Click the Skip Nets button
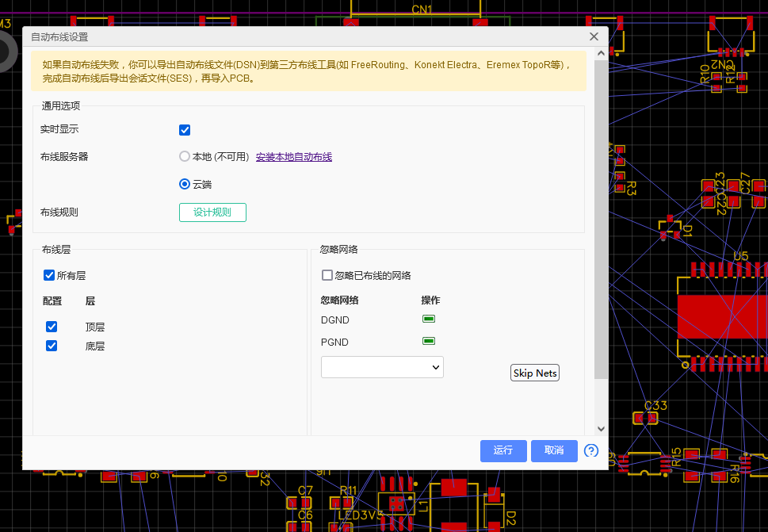 (x=535, y=373)
